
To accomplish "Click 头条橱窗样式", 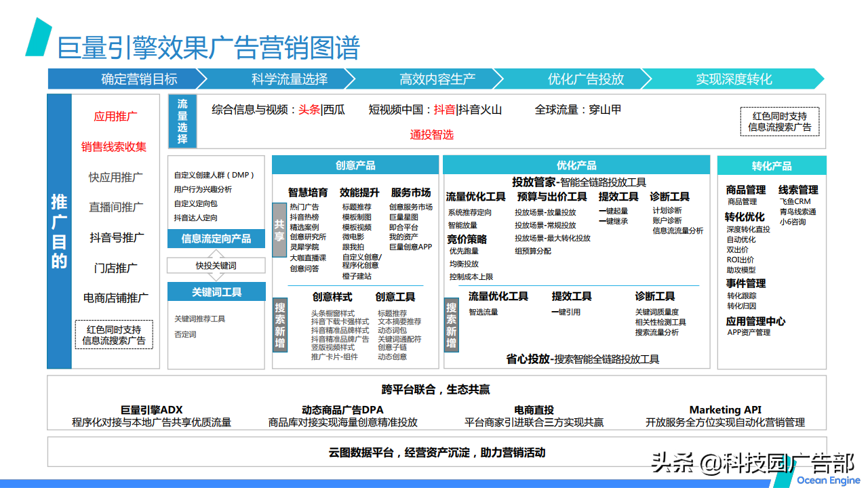I will point(333,313).
